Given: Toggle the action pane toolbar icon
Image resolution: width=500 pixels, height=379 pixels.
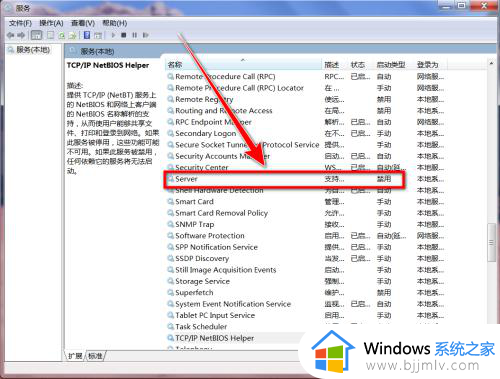Looking at the screenshot, I should tap(98, 35).
